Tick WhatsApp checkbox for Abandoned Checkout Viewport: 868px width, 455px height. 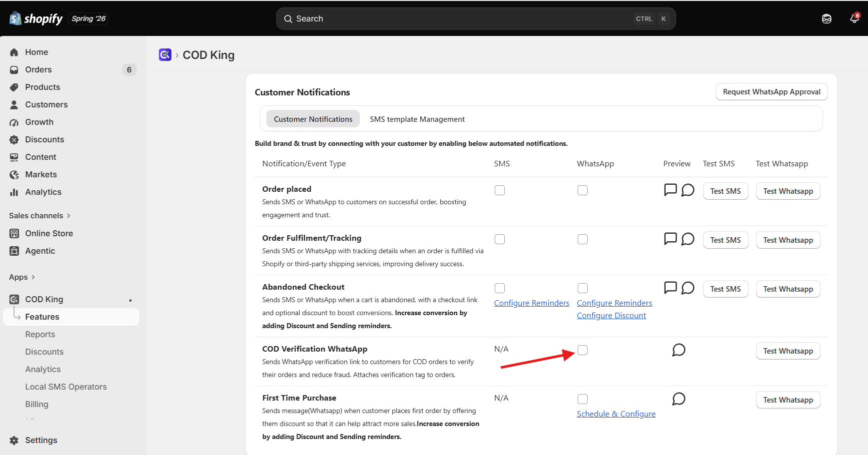click(x=583, y=288)
